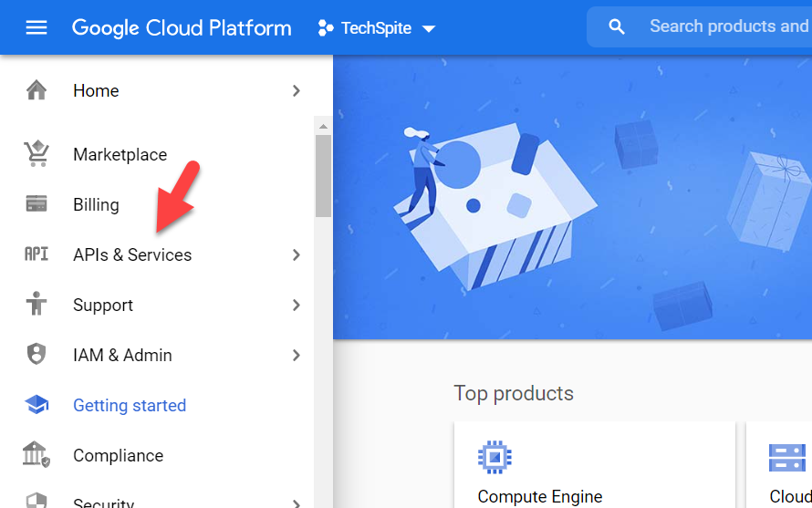Click the Marketplace shopping cart icon
Screen dimensions: 812x508
(36, 154)
